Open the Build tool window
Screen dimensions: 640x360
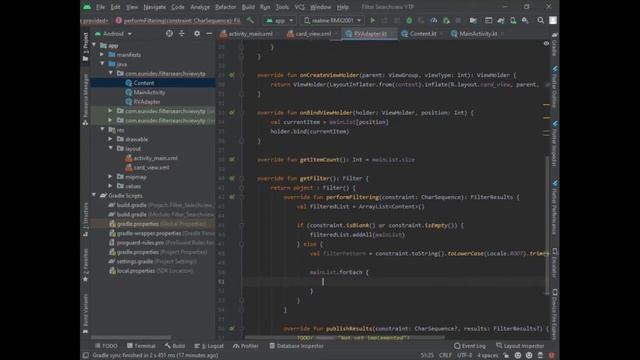click(x=175, y=346)
